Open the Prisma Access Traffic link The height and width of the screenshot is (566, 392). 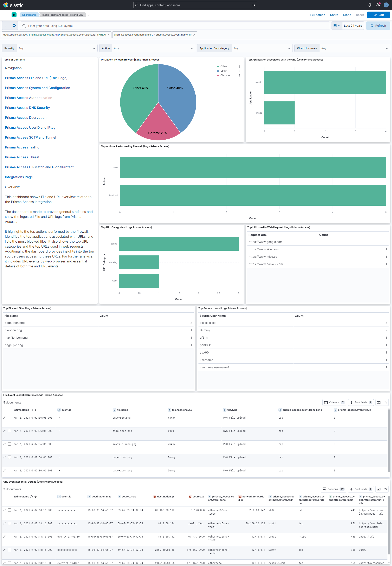[22, 147]
